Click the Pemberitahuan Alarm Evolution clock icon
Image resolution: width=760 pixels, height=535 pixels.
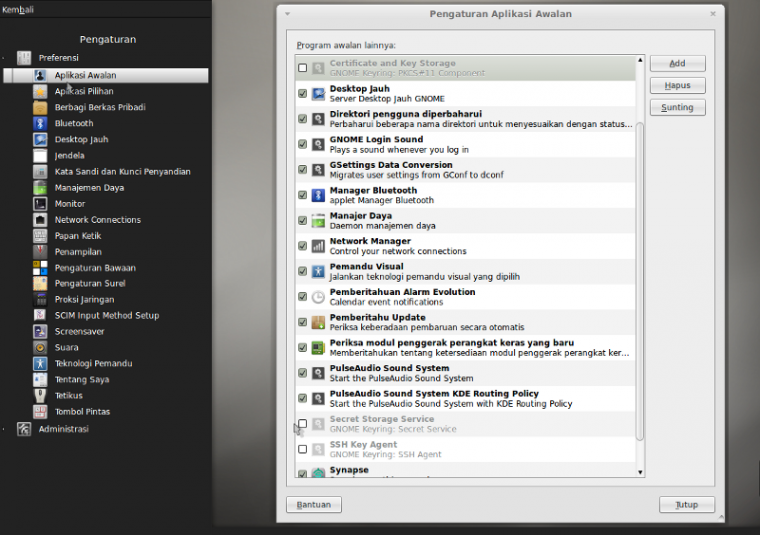[x=318, y=297]
